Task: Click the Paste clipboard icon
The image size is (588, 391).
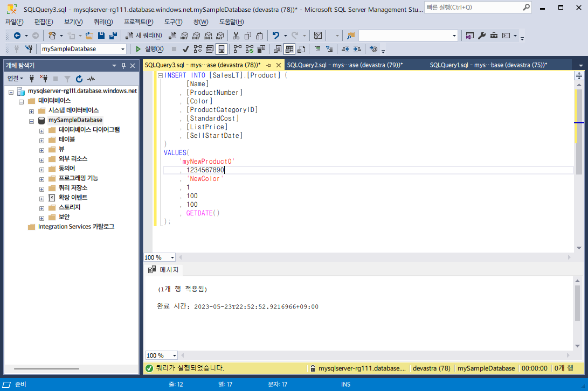Action: 259,36
